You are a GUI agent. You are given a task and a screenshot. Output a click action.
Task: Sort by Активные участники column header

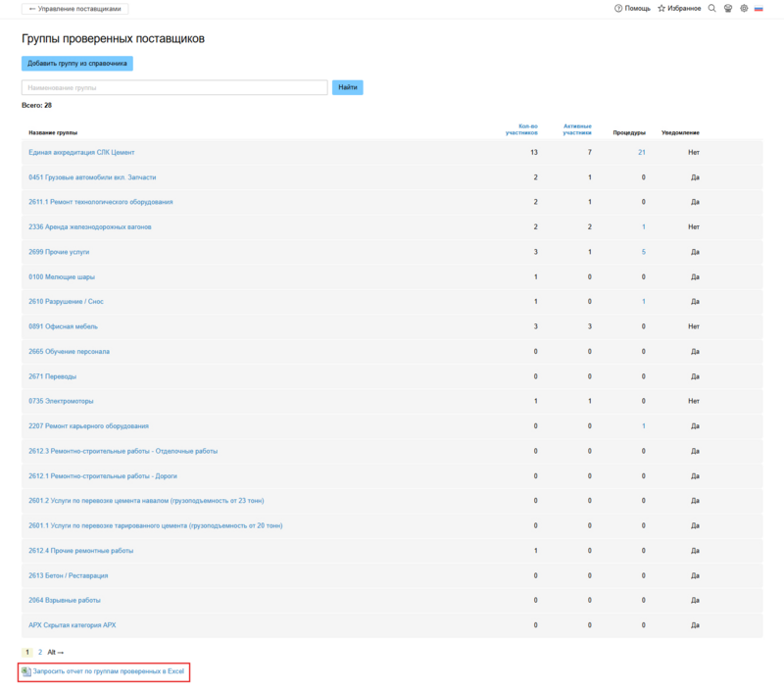tap(577, 129)
